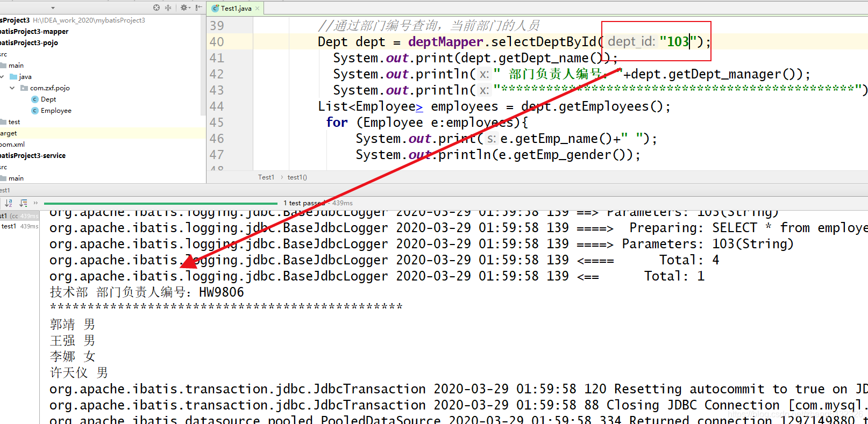Expand more test toolbar options chevron
Viewport: 868px width, 424px height.
tap(35, 203)
